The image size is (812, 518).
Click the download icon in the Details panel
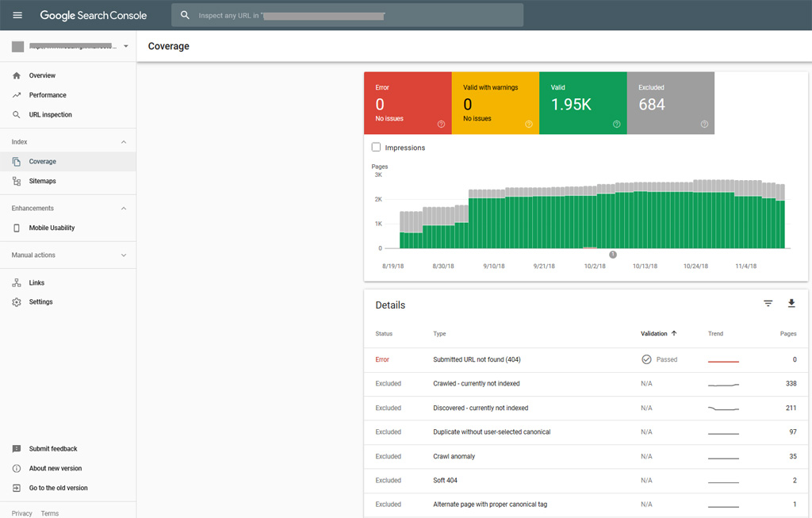tap(791, 303)
